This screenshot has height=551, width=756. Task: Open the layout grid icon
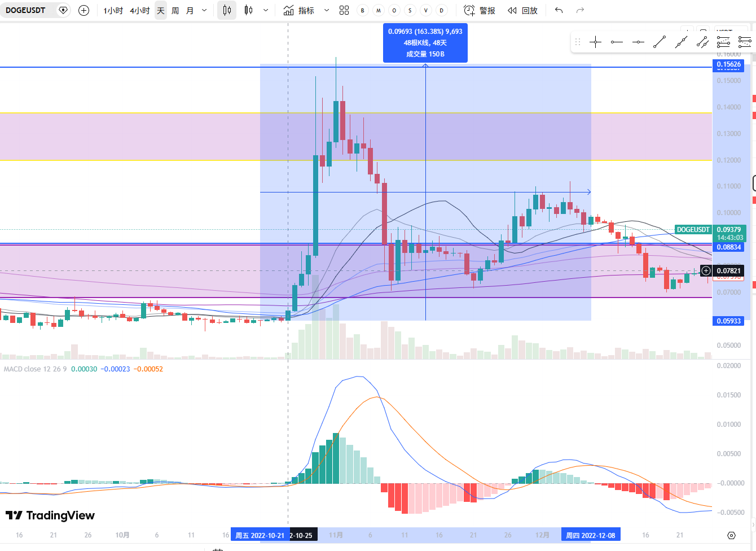pyautogui.click(x=344, y=10)
